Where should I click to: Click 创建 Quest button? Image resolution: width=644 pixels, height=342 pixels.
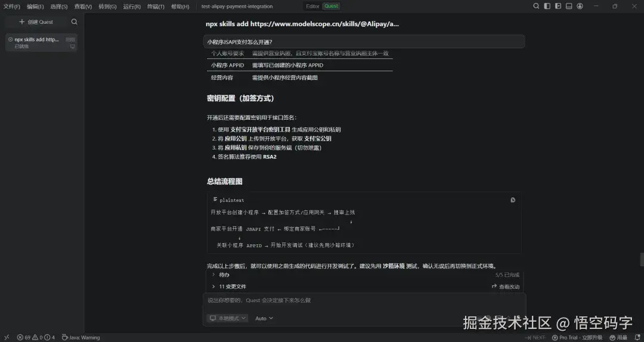[36, 22]
